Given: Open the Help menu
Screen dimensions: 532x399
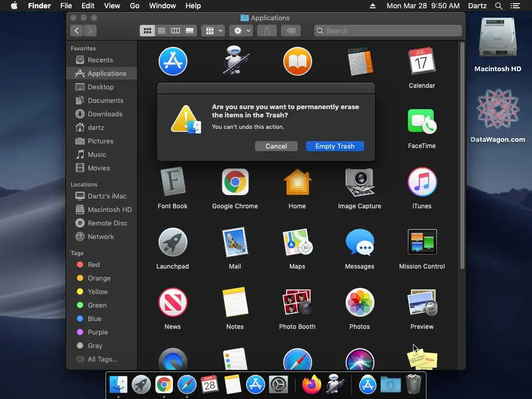Looking at the screenshot, I should [193, 6].
